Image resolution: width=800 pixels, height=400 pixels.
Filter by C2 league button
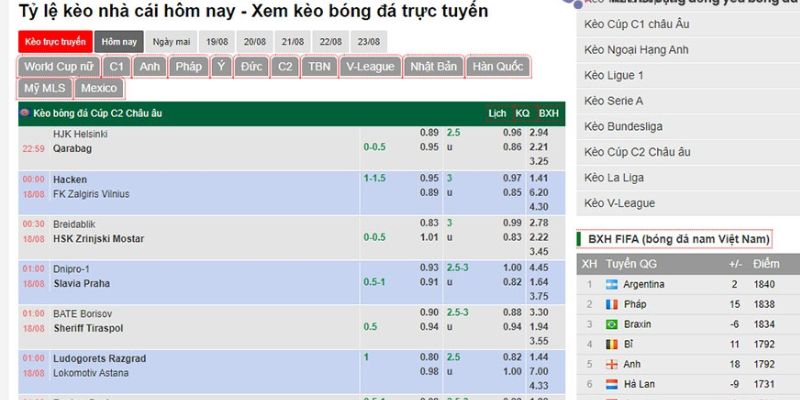click(x=285, y=67)
